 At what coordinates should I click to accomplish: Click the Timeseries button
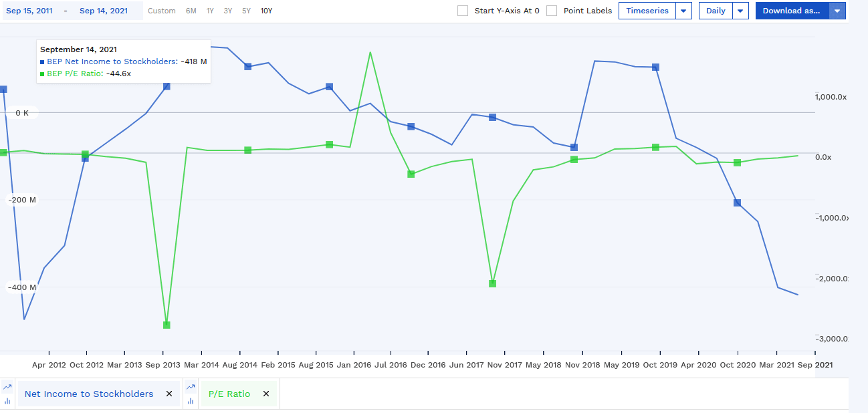point(647,11)
